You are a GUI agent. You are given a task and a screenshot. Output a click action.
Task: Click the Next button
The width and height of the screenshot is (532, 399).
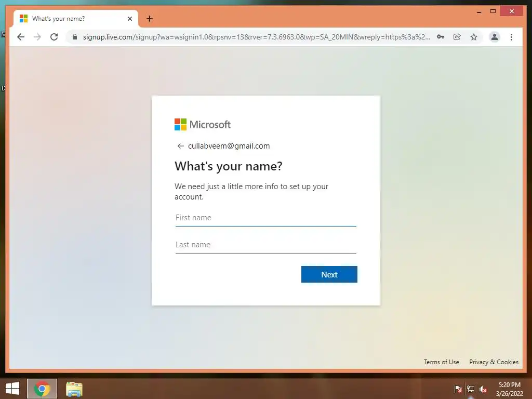click(329, 274)
